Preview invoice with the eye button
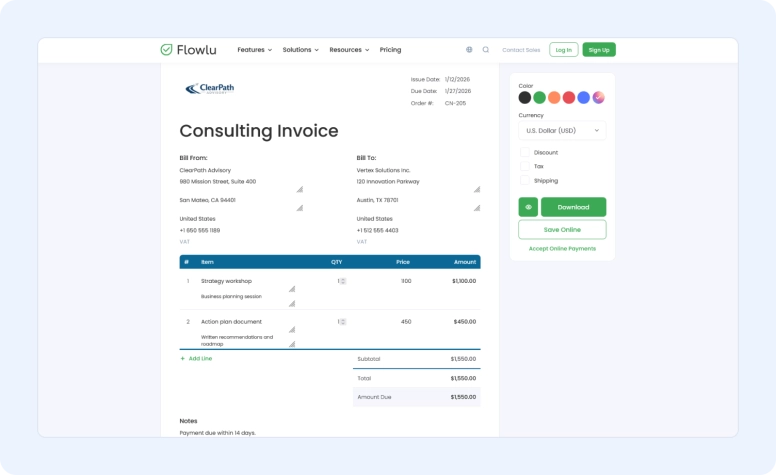The height and width of the screenshot is (475, 776). coord(528,207)
